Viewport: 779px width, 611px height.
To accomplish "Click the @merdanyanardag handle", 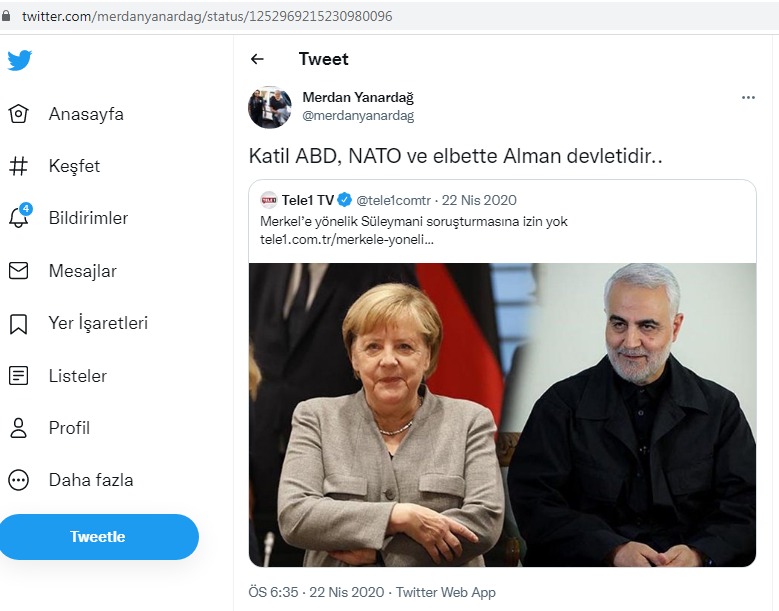I will click(357, 116).
